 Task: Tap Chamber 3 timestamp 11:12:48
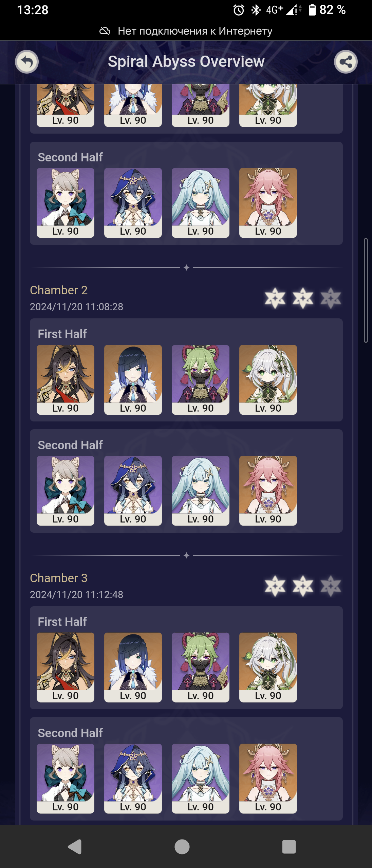click(x=104, y=595)
